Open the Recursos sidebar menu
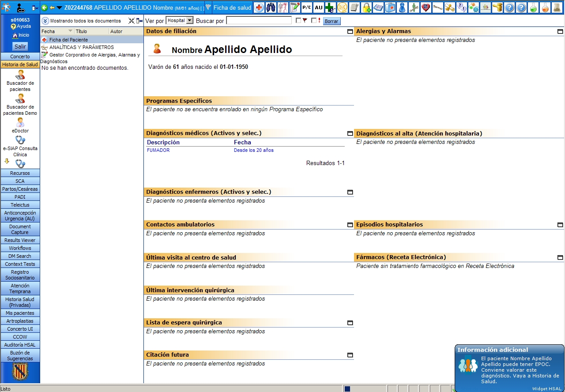This screenshot has width=565, height=392. (x=20, y=173)
